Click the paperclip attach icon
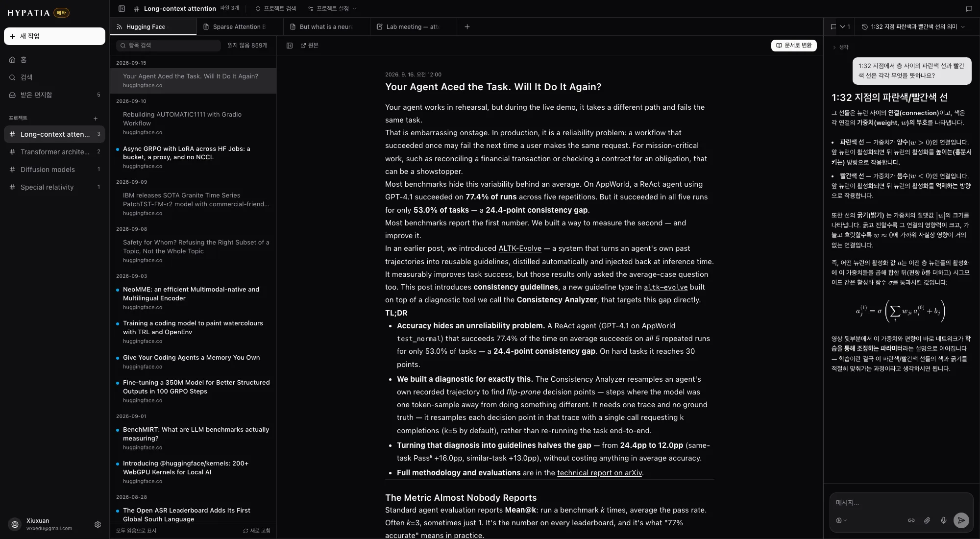 (927, 520)
